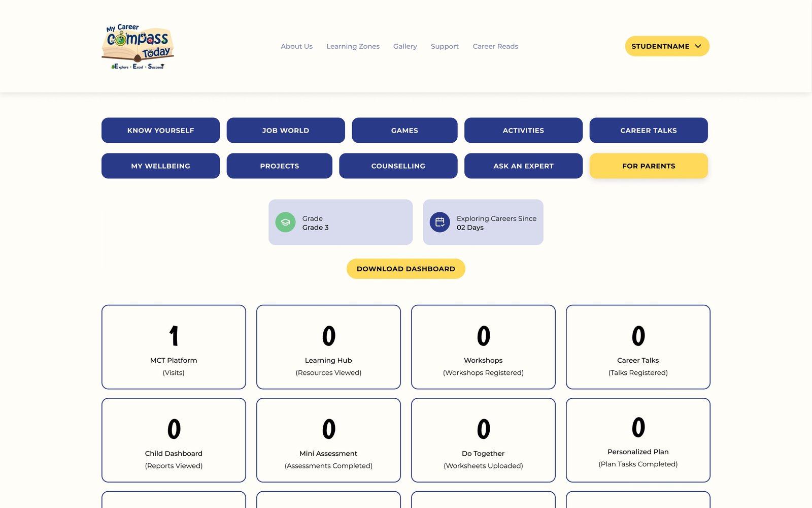The image size is (812, 508).
Task: Open the CAREER TALKS section
Action: pos(649,131)
